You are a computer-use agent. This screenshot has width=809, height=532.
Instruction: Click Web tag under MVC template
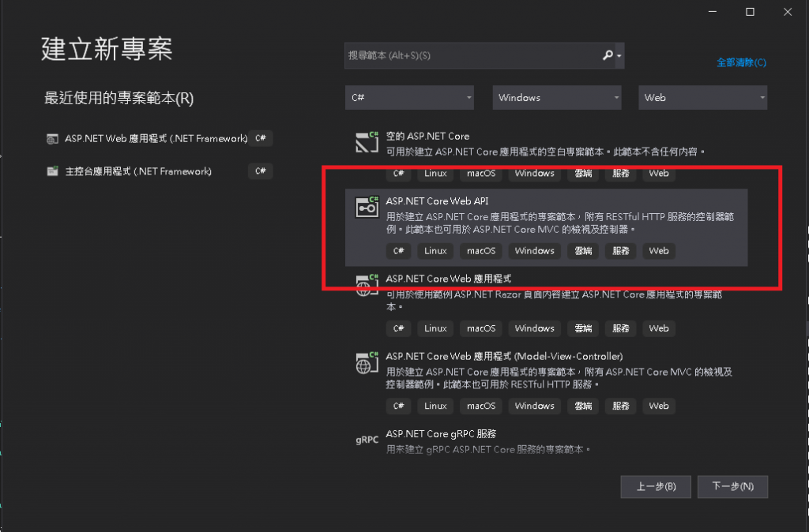tap(659, 406)
